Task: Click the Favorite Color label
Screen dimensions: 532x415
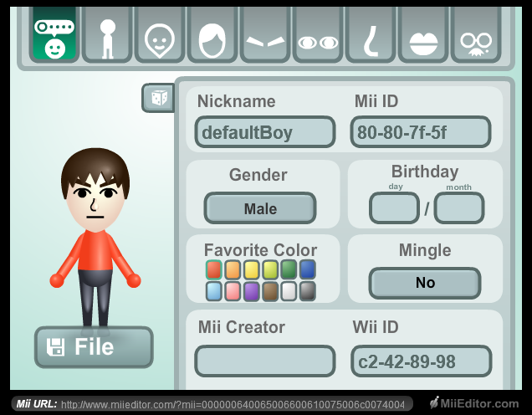Action: coord(260,250)
